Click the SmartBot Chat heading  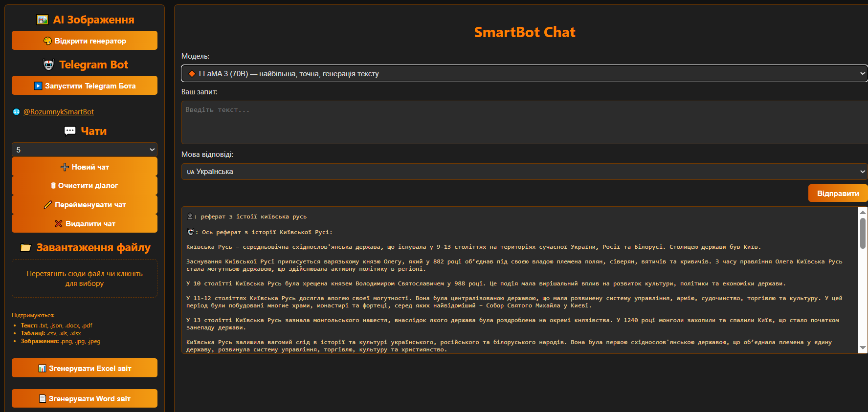(525, 32)
